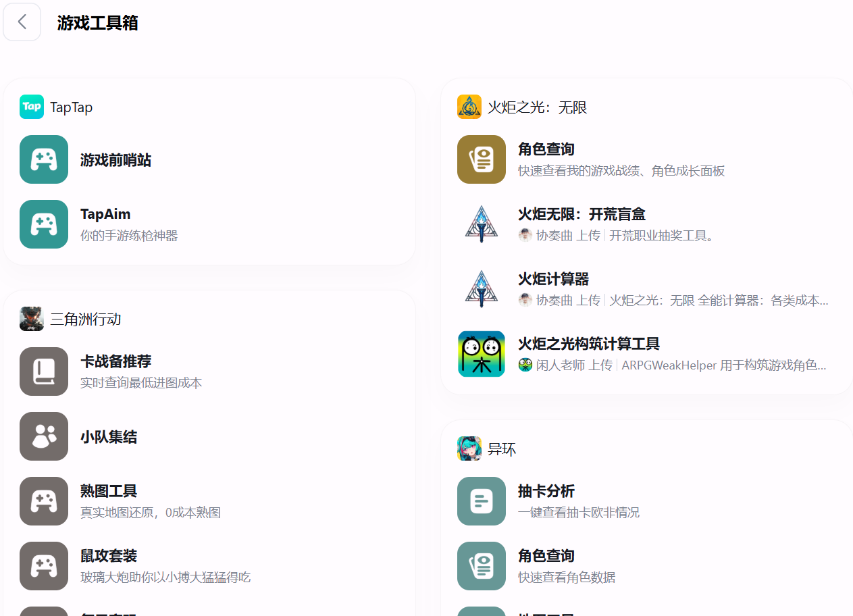
Task: Open the 抽卡分析 icon
Action: pyautogui.click(x=482, y=501)
